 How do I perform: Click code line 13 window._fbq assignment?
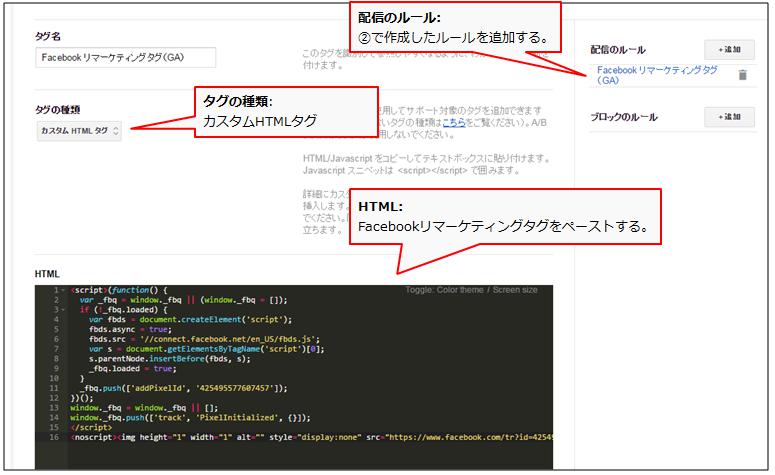pyautogui.click(x=144, y=408)
